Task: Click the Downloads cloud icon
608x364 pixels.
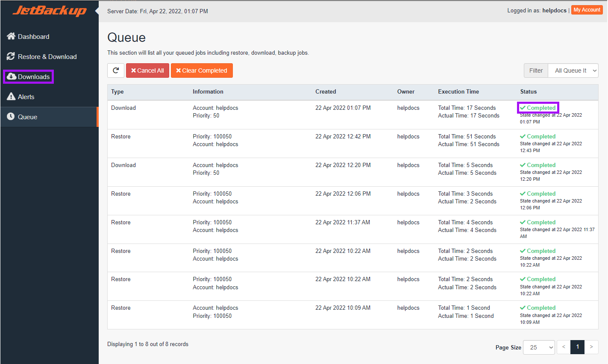Action: tap(12, 76)
